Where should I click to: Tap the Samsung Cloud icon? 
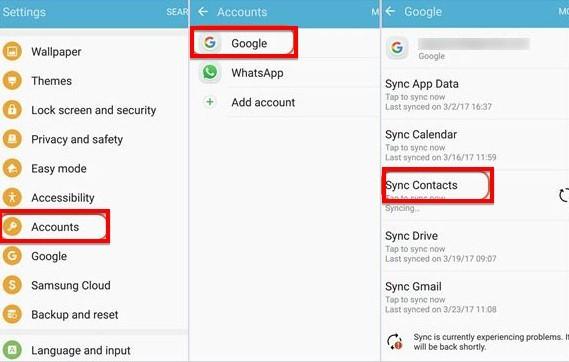click(x=12, y=285)
